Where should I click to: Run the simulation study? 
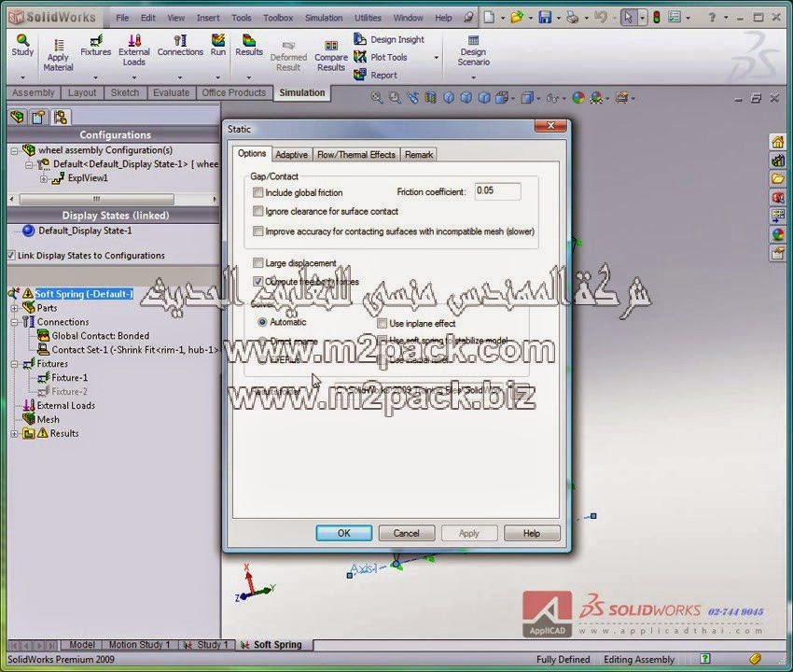(x=218, y=45)
